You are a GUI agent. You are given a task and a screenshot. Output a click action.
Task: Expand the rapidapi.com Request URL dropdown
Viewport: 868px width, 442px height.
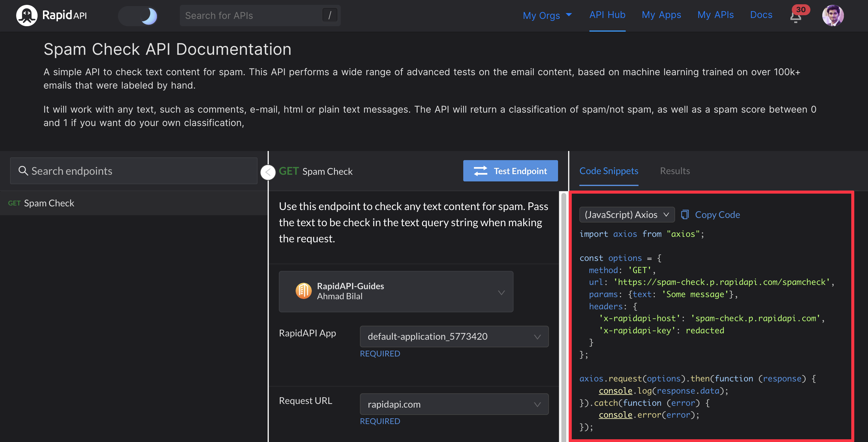click(454, 404)
